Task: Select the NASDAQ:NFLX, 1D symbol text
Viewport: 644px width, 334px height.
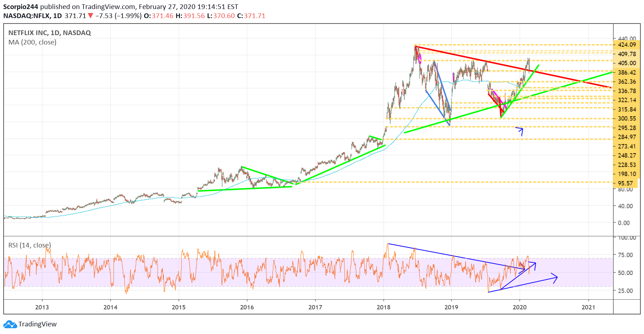Action: click(33, 16)
